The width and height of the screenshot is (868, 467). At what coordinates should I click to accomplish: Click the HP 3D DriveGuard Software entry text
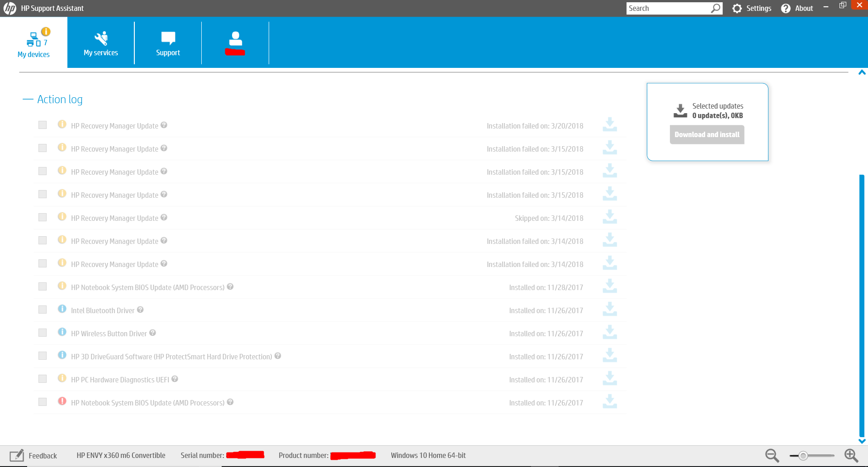coord(171,357)
